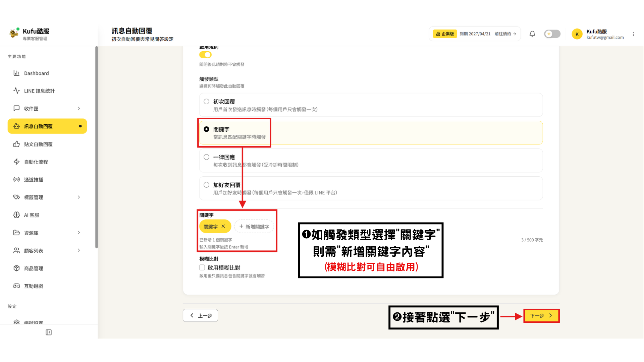Expand the 資源庫 submenu chevron
Screen dimensions: 644x362
(x=79, y=233)
